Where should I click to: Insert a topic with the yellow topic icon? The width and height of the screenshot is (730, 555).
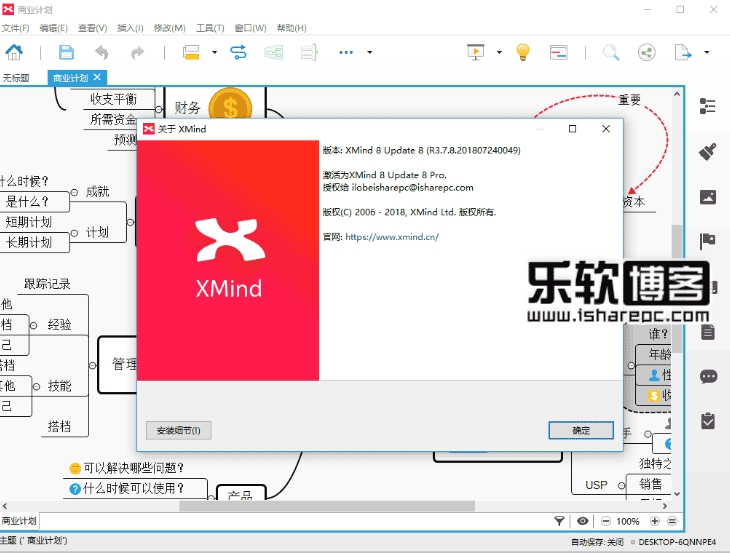191,52
